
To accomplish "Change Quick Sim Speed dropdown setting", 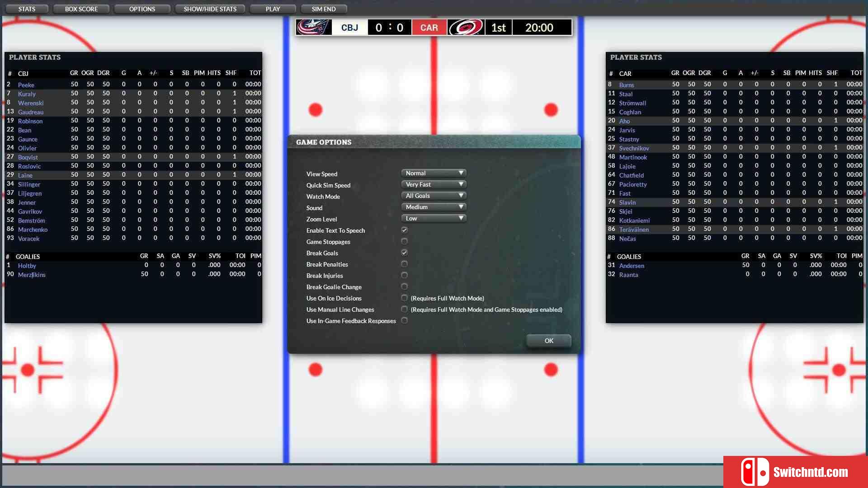I will [x=434, y=184].
